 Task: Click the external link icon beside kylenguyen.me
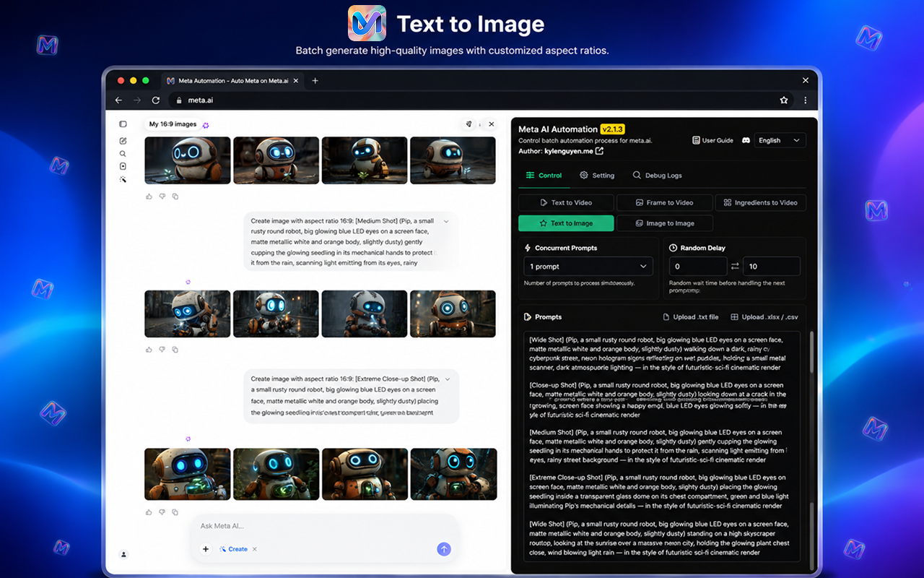599,151
